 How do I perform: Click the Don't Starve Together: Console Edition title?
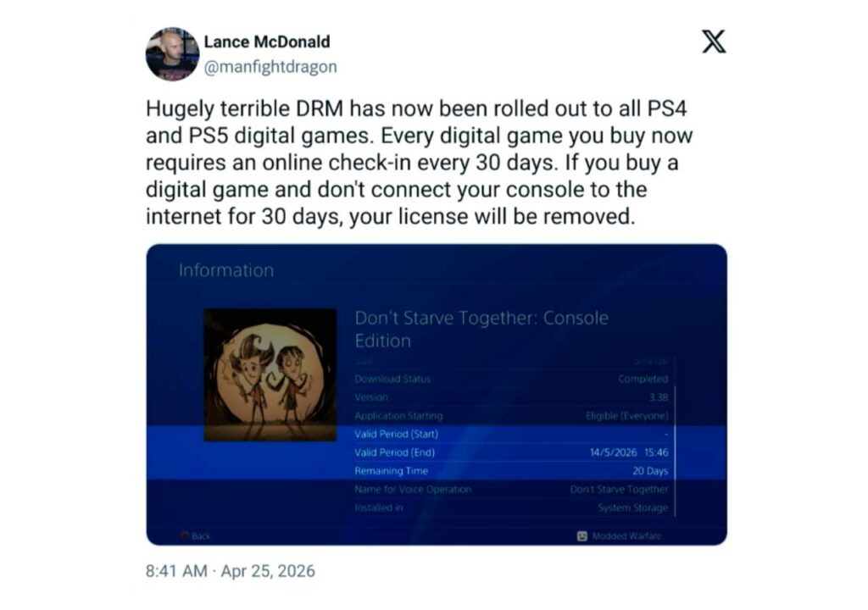coord(481,329)
